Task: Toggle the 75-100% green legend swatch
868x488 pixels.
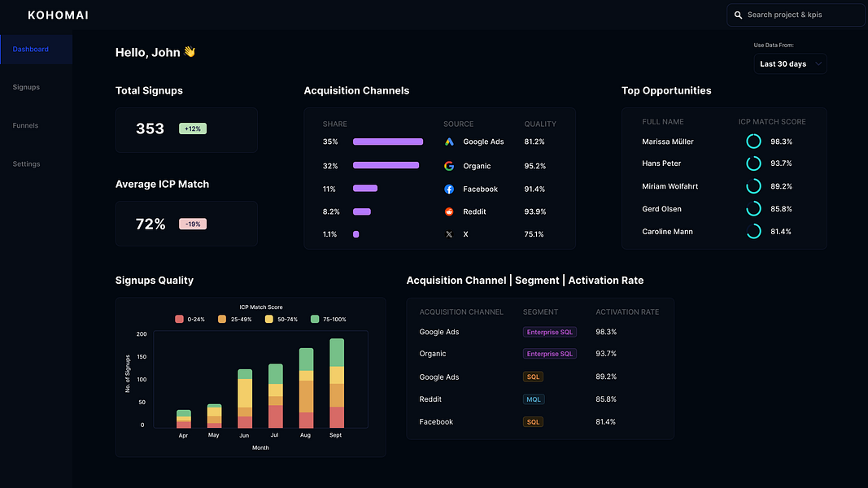Action: tap(315, 320)
